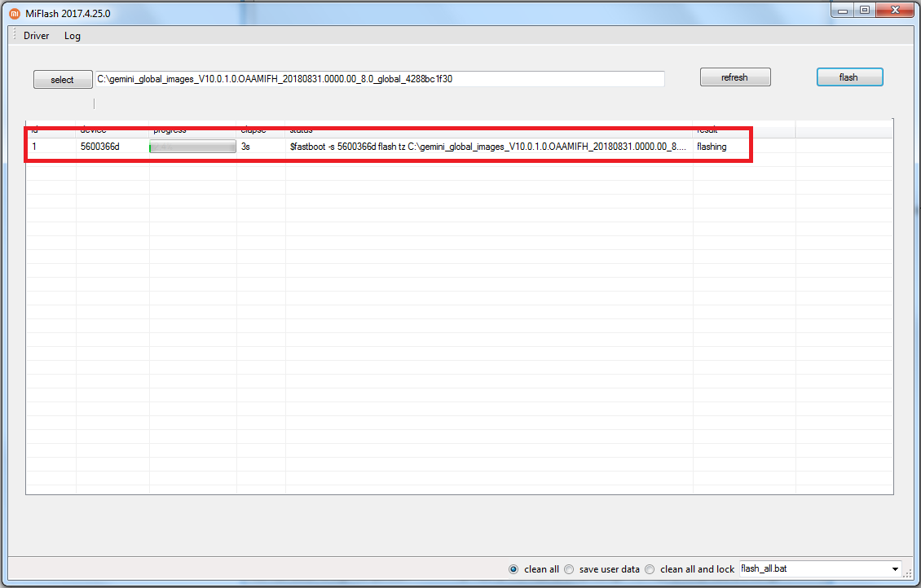Open the Driver menu
This screenshot has height=588, width=921.
tap(37, 36)
